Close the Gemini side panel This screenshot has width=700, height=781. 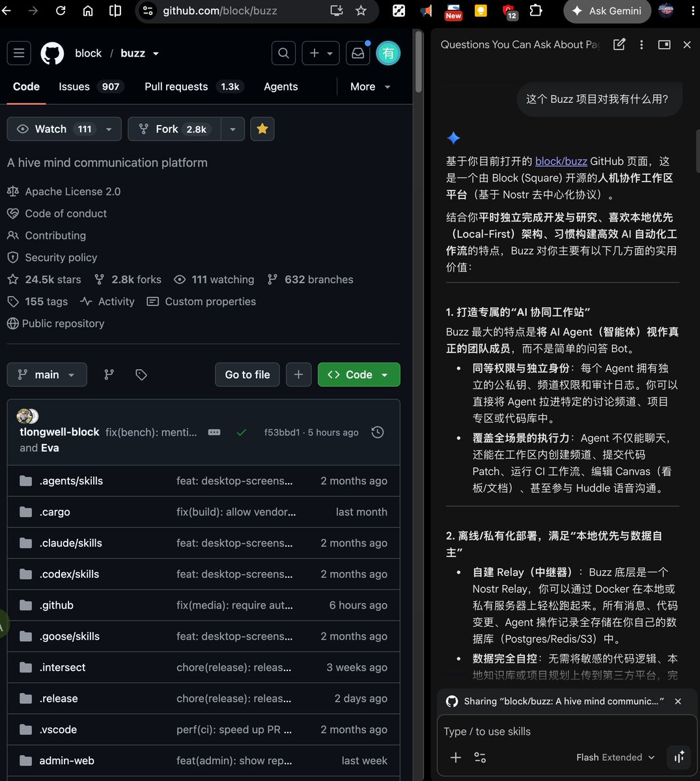(687, 44)
